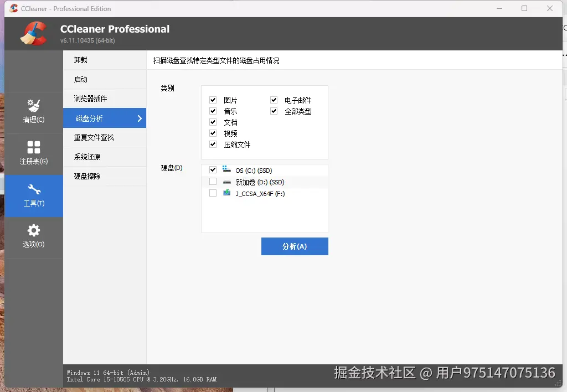The height and width of the screenshot is (392, 567).
Task: Uncheck the 音乐 category
Action: [213, 111]
